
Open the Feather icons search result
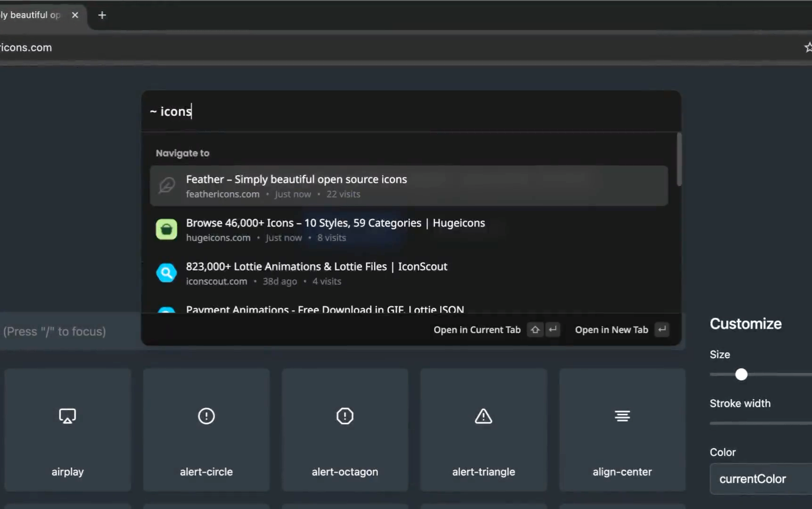click(x=296, y=180)
